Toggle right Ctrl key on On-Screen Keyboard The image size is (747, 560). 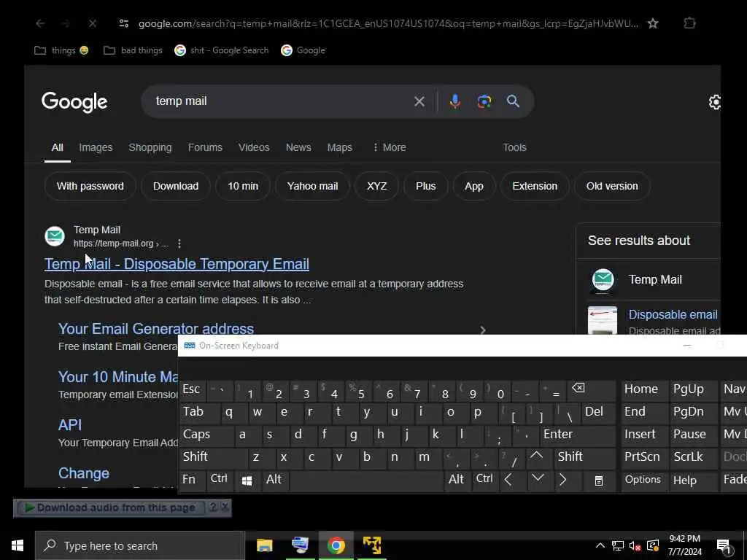coord(485,479)
